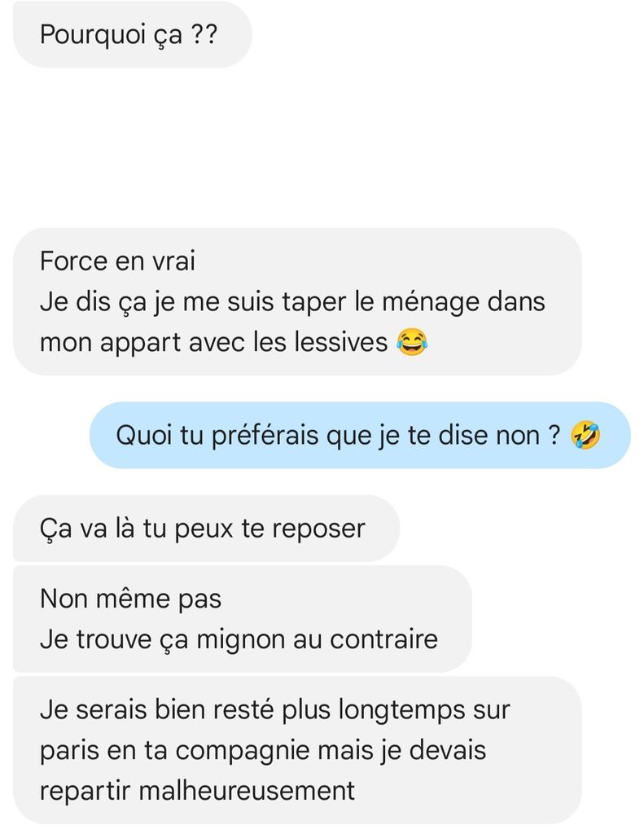Viewport: 644px width, 834px height.
Task: Click the line "Force en vrai"
Action: point(117,261)
